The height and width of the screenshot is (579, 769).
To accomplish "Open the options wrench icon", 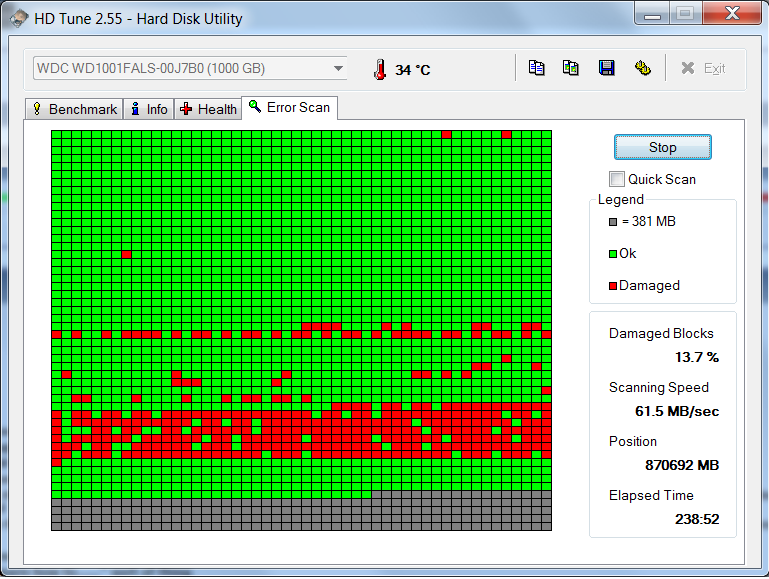I will 642,68.
